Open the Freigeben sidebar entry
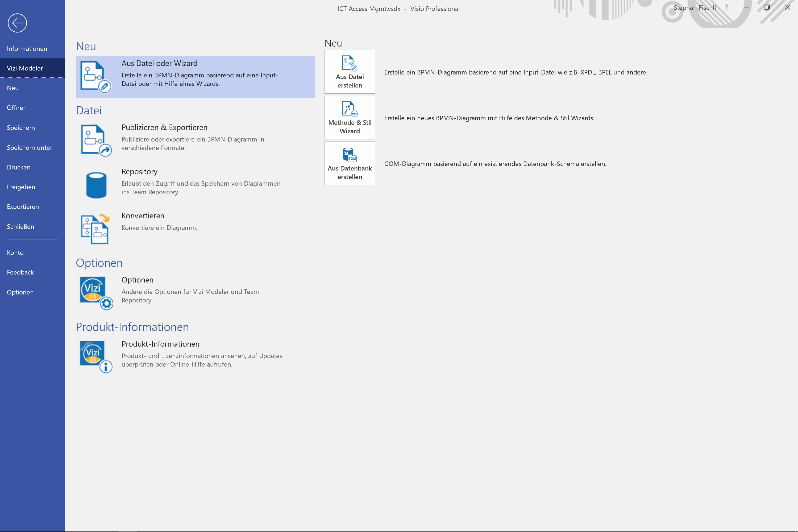This screenshot has height=532, width=798. tap(32, 187)
